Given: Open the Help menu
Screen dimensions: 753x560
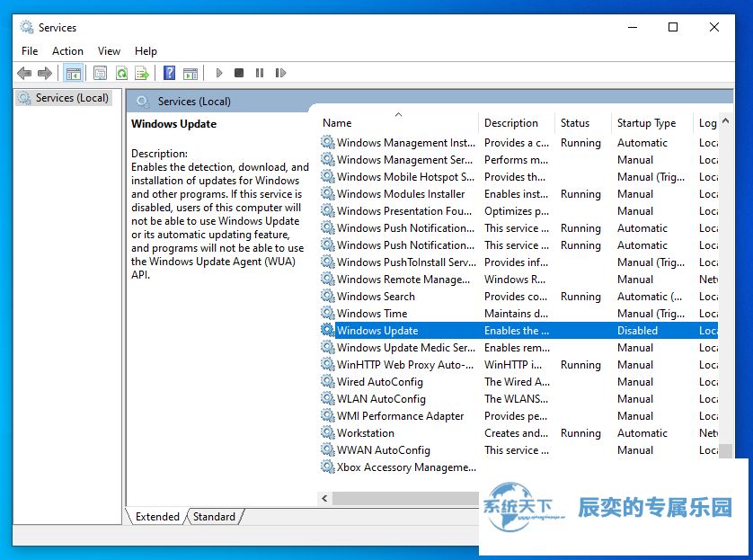Looking at the screenshot, I should click(x=146, y=51).
